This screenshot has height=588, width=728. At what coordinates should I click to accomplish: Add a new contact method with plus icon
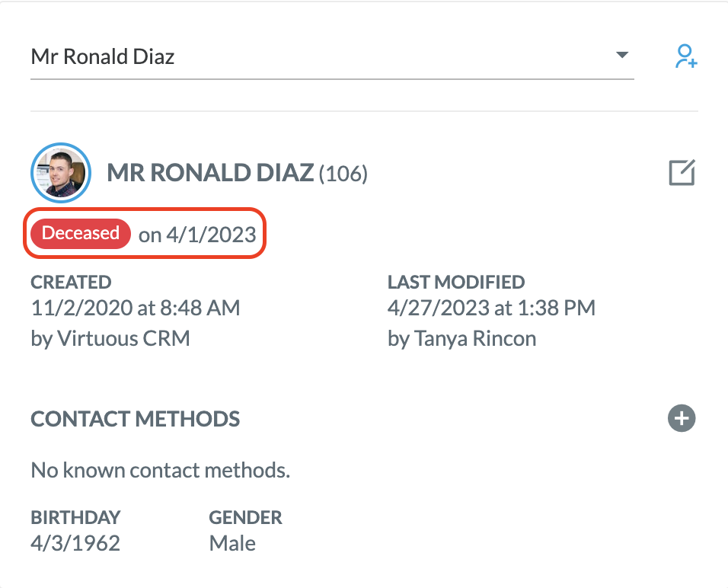point(682,418)
